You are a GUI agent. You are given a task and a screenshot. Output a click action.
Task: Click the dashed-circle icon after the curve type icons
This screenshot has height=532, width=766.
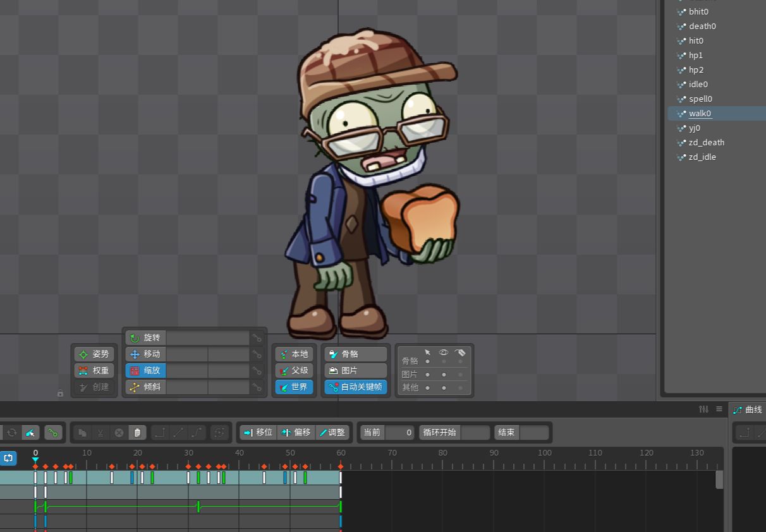pos(219,433)
